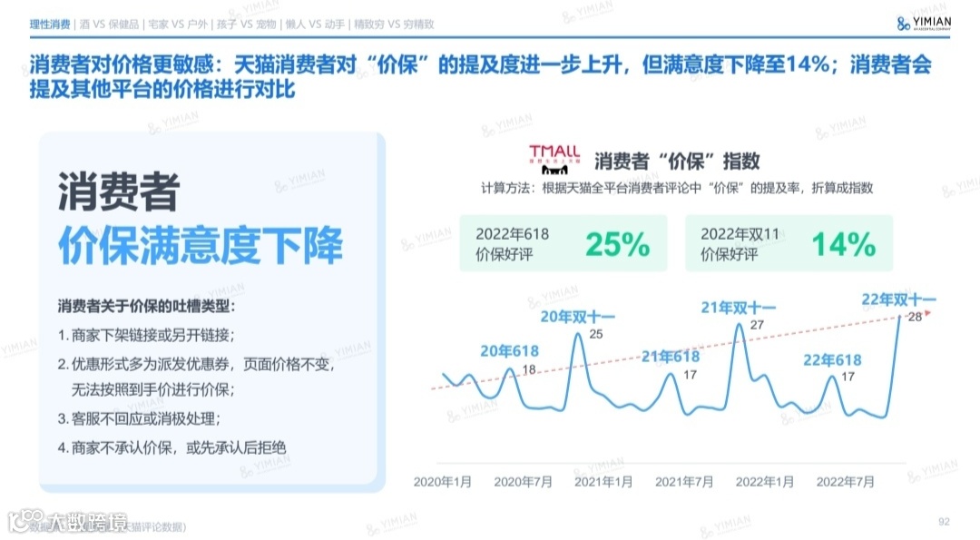Select the 计算方法 description line
980x540 pixels.
point(676,188)
